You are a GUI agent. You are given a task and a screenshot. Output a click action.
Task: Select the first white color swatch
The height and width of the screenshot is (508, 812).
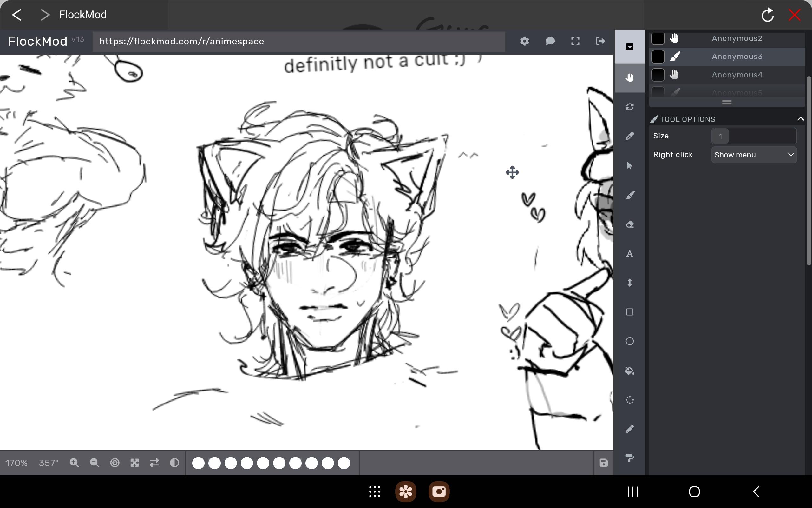coord(198,463)
